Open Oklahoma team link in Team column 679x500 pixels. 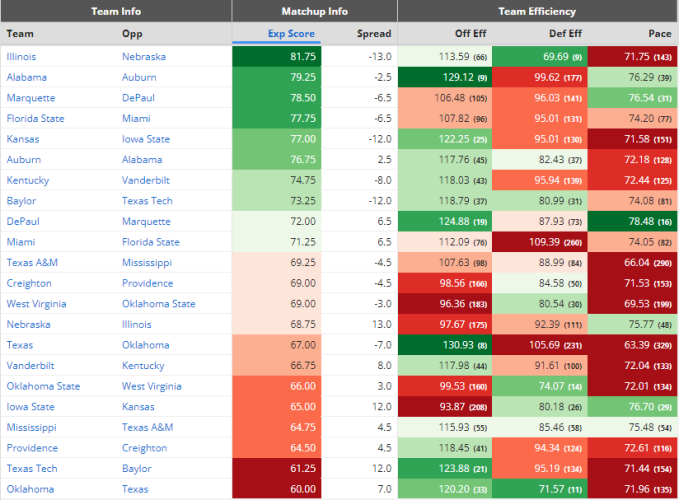[x=30, y=489]
